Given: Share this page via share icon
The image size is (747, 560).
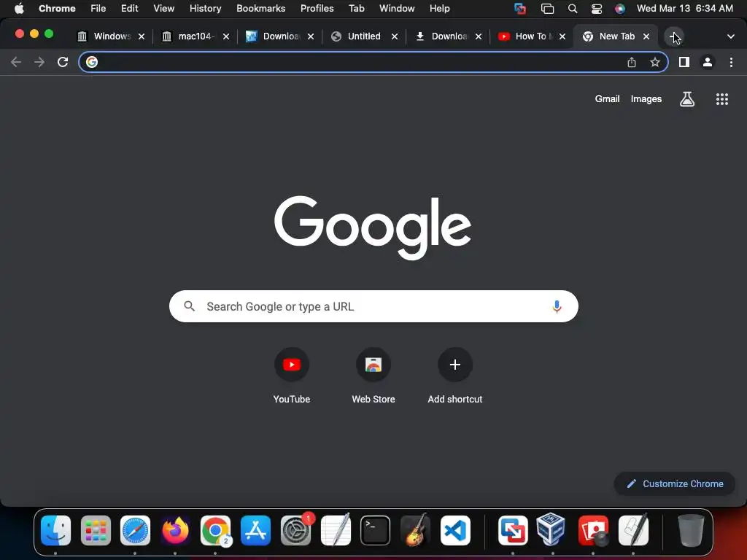Looking at the screenshot, I should tap(632, 62).
